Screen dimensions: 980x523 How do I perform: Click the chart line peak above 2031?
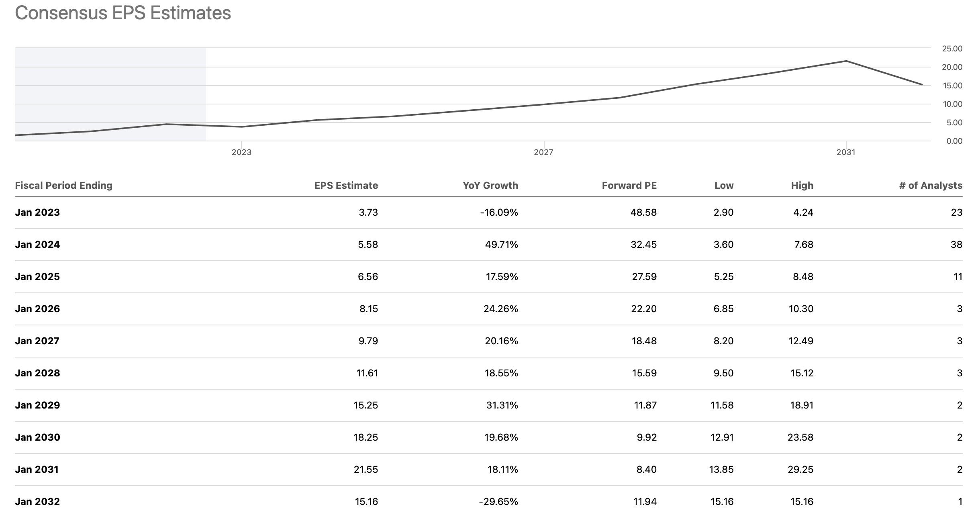(846, 61)
